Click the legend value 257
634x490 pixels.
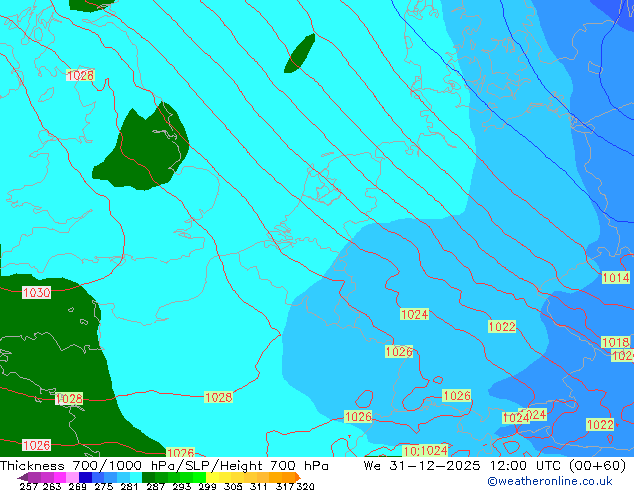click(x=29, y=486)
